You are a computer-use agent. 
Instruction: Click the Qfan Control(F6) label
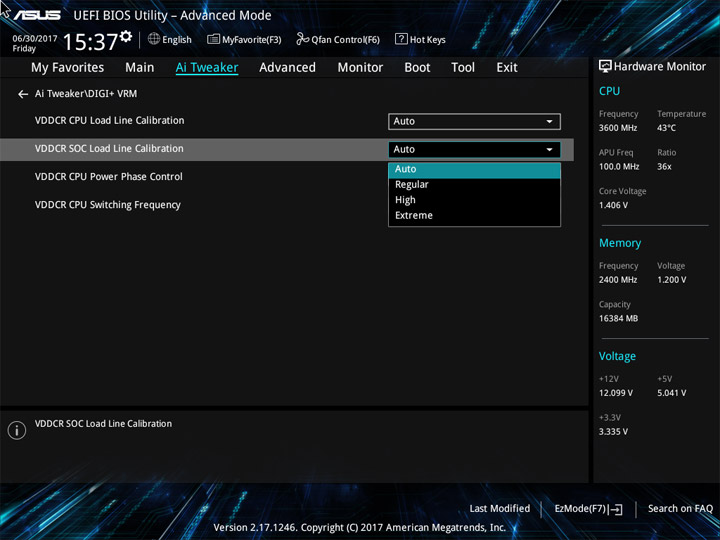[345, 40]
